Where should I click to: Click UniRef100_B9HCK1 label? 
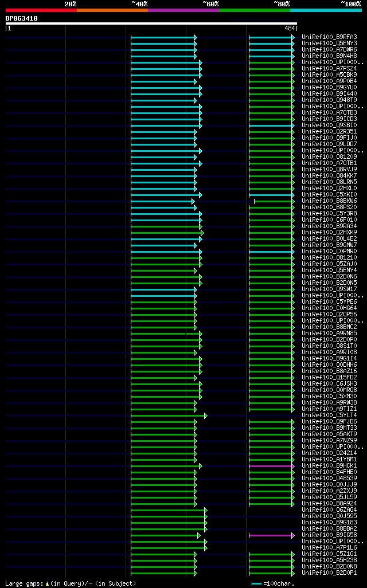click(x=330, y=466)
